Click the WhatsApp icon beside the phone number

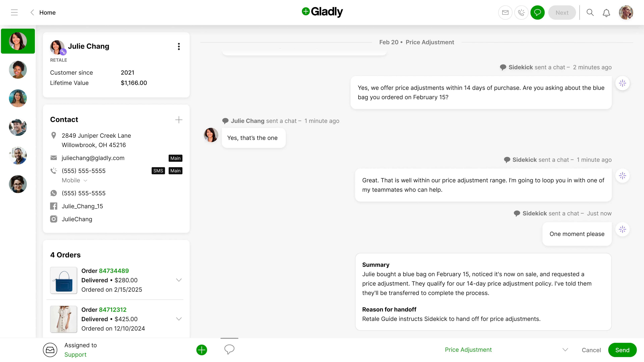[54, 193]
